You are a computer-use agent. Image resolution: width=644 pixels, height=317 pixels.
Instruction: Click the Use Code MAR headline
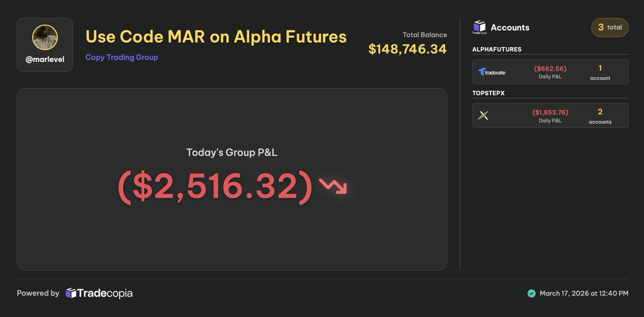click(216, 37)
